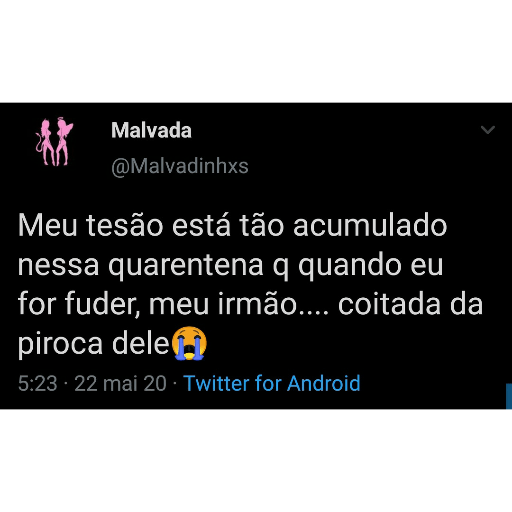Open the Malvada profile avatar
The image size is (512, 512).
click(54, 142)
